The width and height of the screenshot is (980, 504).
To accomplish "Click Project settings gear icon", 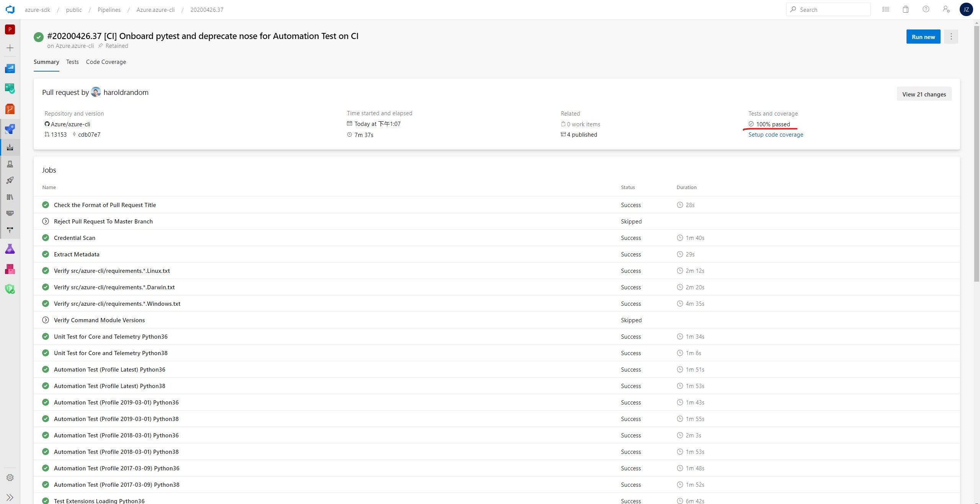I will pyautogui.click(x=10, y=478).
